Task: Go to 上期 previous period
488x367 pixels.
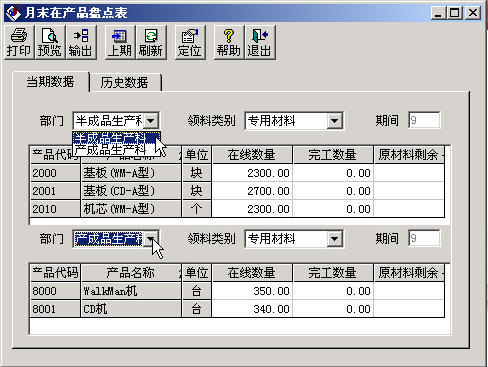Action: pyautogui.click(x=120, y=43)
